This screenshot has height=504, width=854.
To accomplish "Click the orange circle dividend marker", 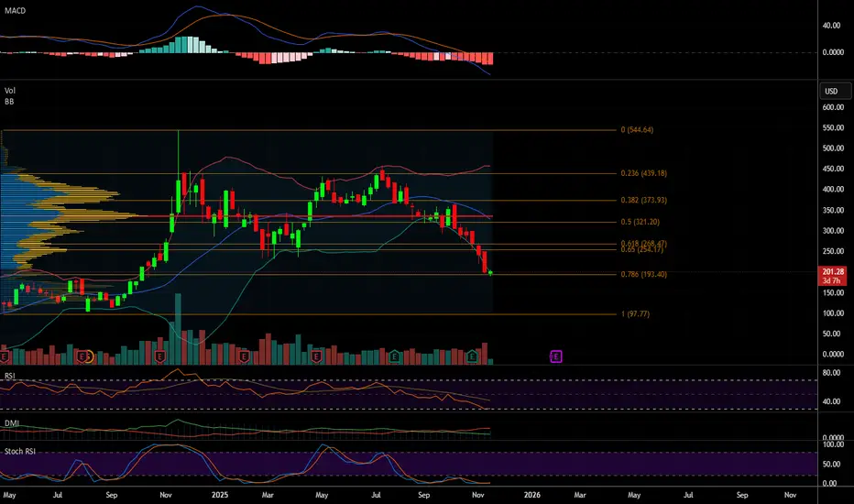I will (x=89, y=356).
